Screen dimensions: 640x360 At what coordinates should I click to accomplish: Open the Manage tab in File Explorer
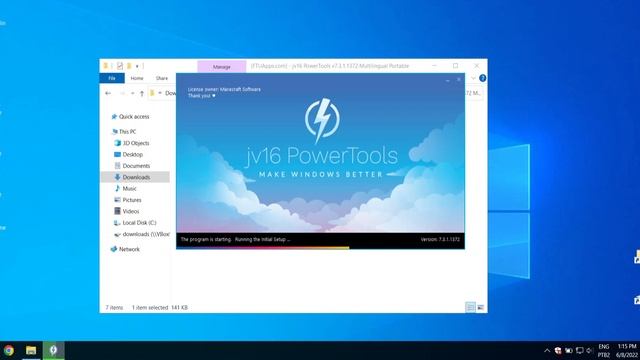pos(222,67)
